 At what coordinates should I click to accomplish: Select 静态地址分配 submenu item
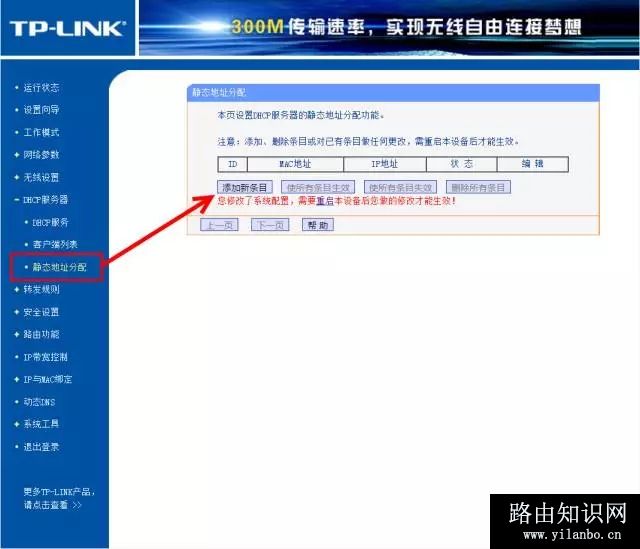pyautogui.click(x=60, y=267)
